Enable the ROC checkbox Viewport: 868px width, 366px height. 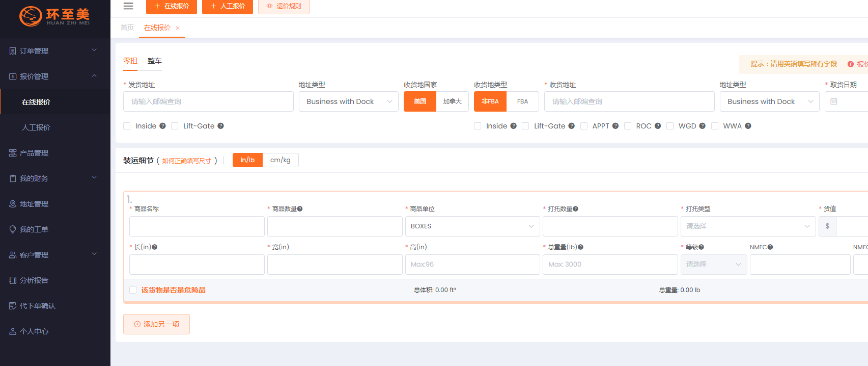[628, 126]
